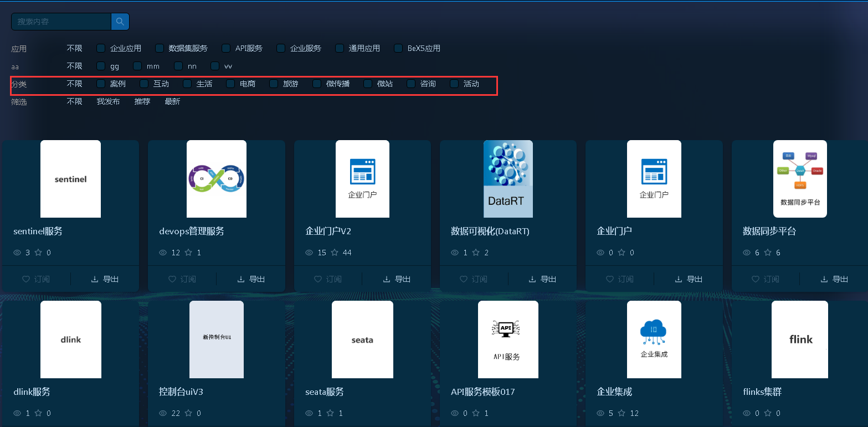Filter by 我发布
Viewport: 868px width, 427px height.
tap(108, 101)
